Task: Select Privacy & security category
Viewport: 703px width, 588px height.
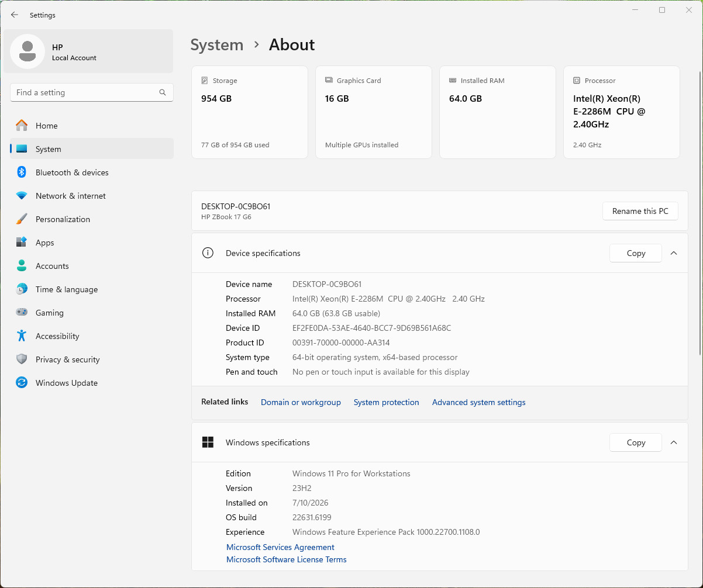Action: coord(92,359)
